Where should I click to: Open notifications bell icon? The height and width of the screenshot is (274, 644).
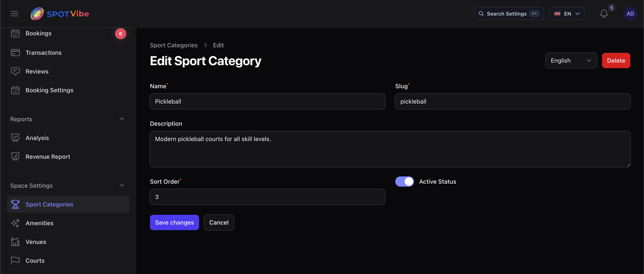click(604, 14)
